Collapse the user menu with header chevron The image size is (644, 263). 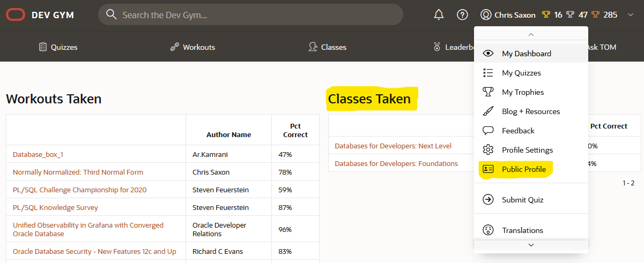[630, 15]
